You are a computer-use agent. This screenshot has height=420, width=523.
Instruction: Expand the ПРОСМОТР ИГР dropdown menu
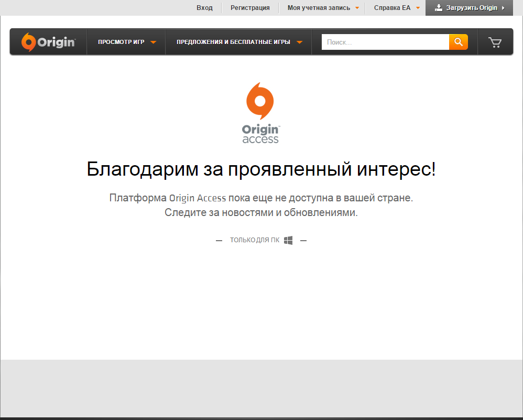tap(127, 42)
